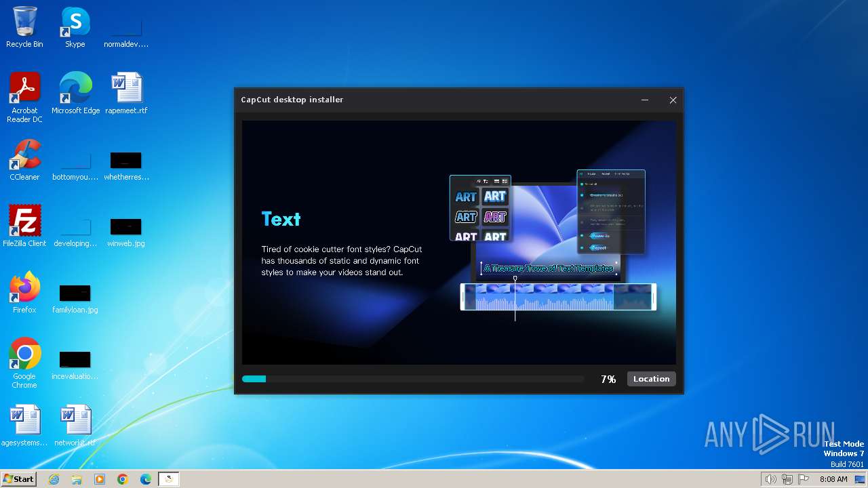
Task: Open FileZilla Client shortcut
Action: tap(24, 226)
